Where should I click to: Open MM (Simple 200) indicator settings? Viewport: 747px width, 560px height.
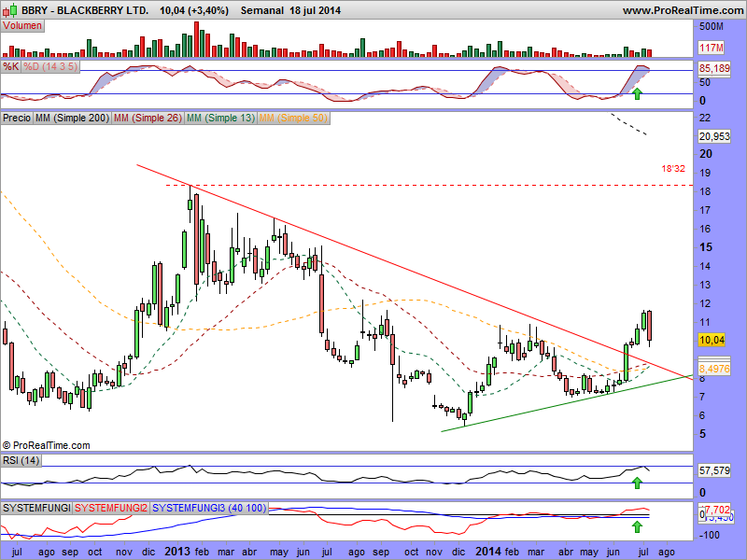[72, 118]
